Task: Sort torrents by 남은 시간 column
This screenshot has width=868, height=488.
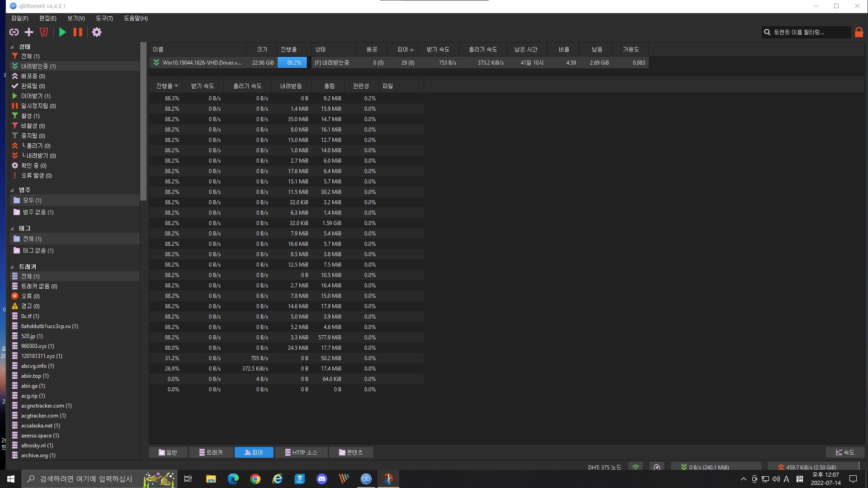Action: tap(526, 49)
